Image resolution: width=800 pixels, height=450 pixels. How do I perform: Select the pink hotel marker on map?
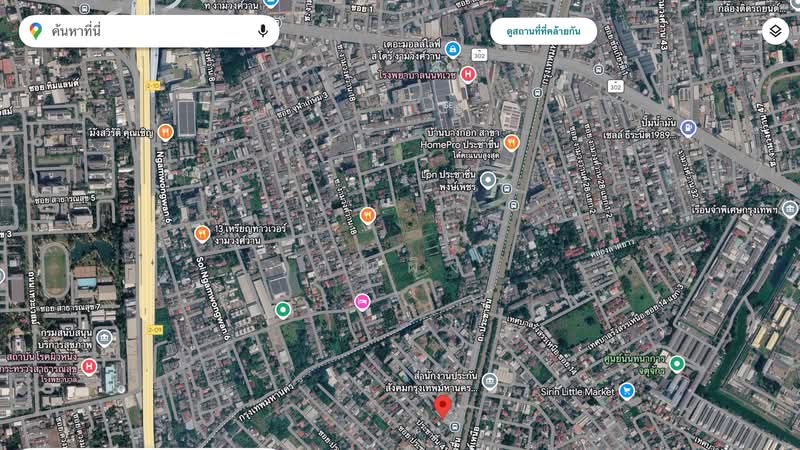[361, 301]
